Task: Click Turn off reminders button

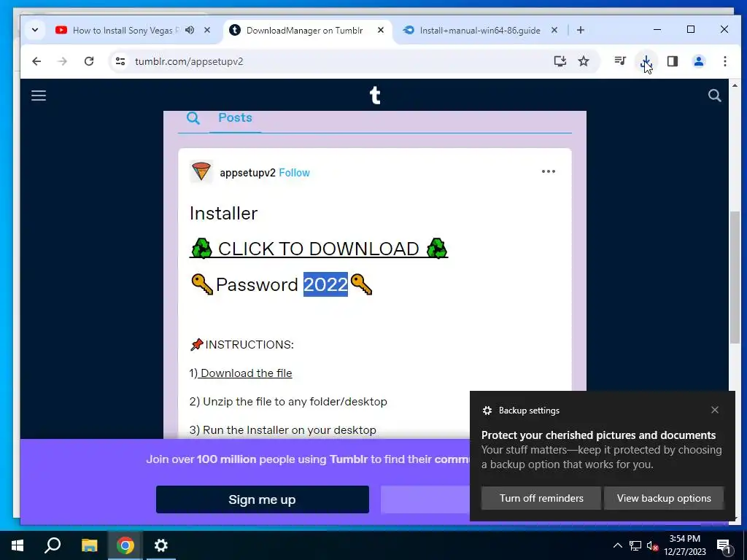Action: click(x=541, y=498)
